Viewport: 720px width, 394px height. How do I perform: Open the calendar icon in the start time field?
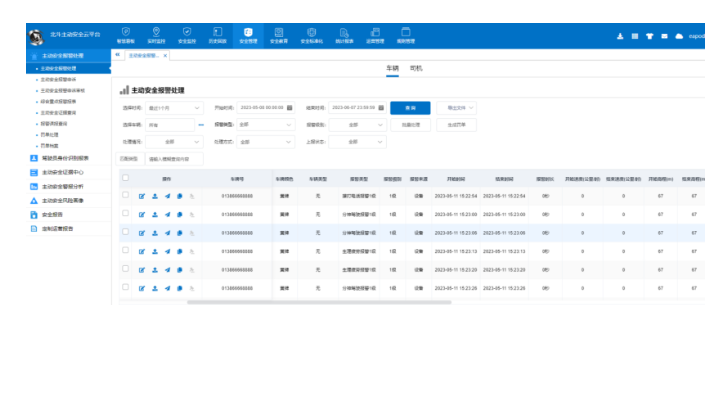point(289,108)
